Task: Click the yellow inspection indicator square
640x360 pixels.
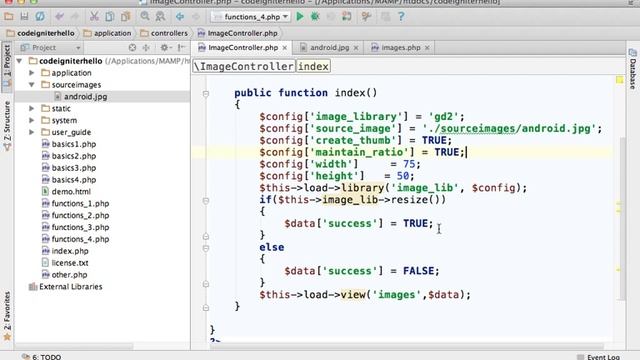Action: (x=620, y=80)
